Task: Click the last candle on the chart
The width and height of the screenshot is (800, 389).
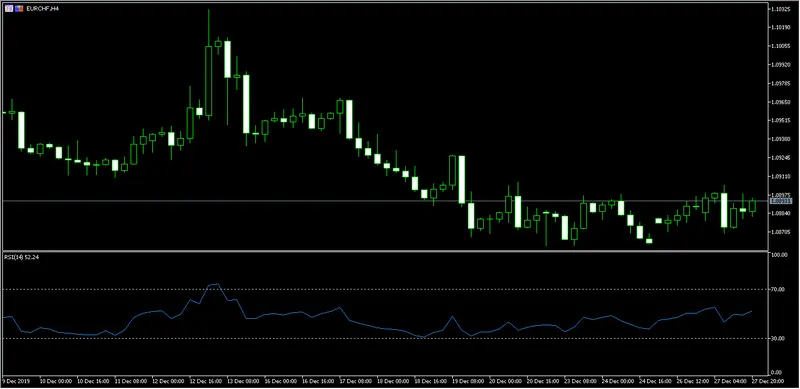Action: (752, 206)
